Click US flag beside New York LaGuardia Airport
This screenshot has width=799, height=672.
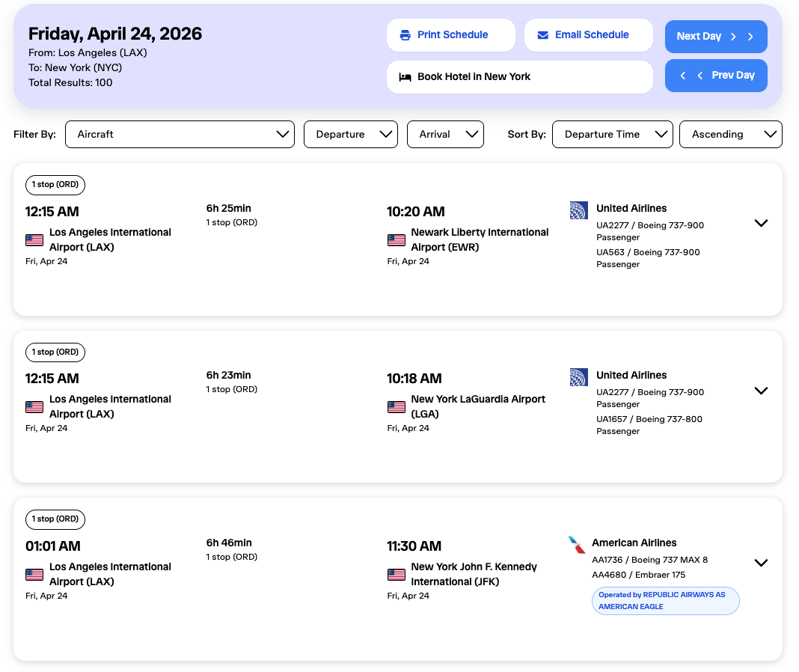click(397, 407)
